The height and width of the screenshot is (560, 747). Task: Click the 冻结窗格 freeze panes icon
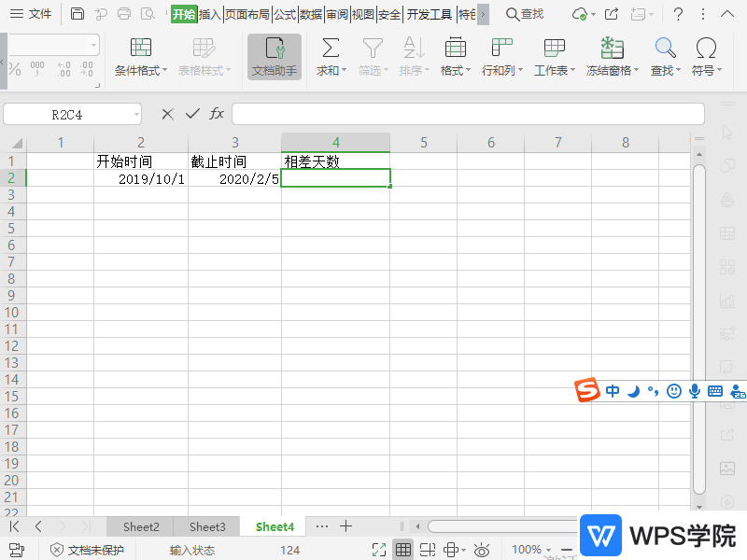click(x=612, y=48)
